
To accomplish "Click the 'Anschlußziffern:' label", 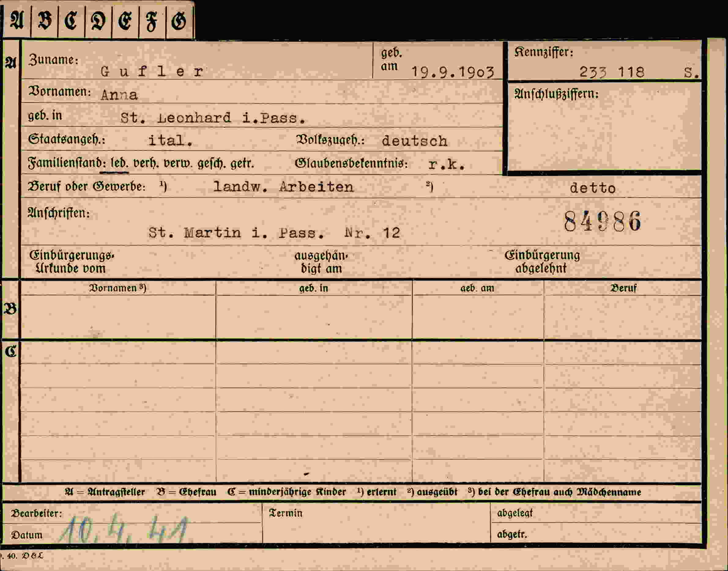I will [x=556, y=94].
